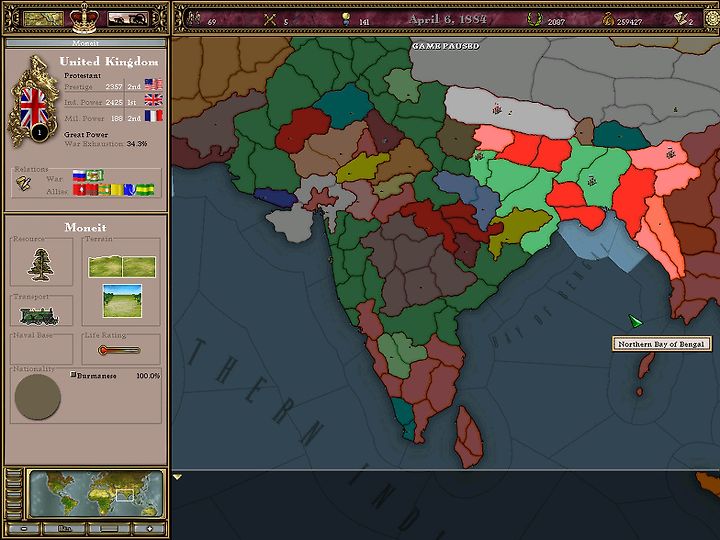Click the yellow arrow at message log corner
This screenshot has width=720, height=540.
tap(177, 478)
